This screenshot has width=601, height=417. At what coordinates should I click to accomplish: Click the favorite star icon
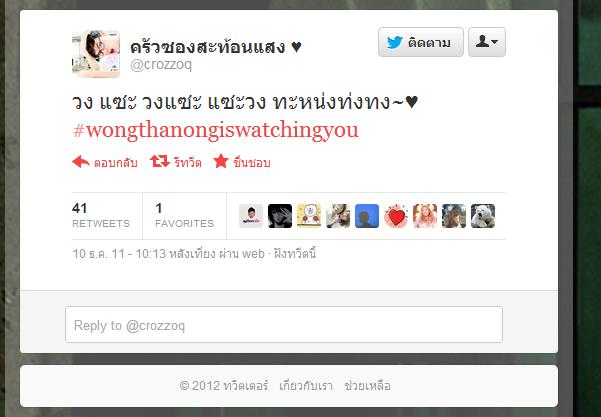point(221,161)
